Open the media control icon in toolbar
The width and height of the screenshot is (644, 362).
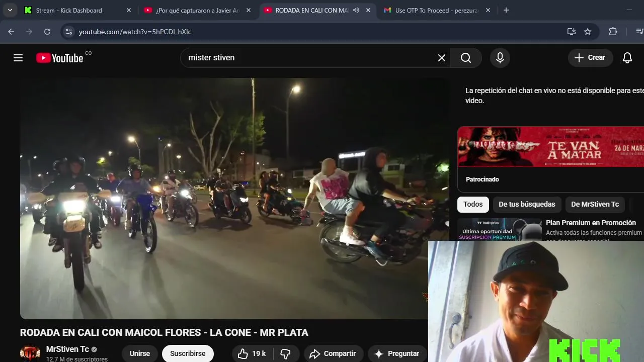click(639, 32)
